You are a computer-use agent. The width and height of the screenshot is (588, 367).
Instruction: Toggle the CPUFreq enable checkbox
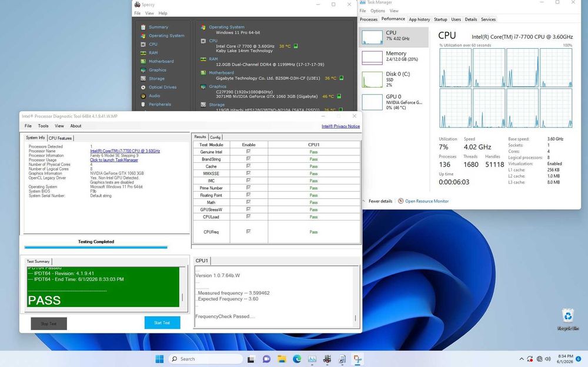click(248, 232)
